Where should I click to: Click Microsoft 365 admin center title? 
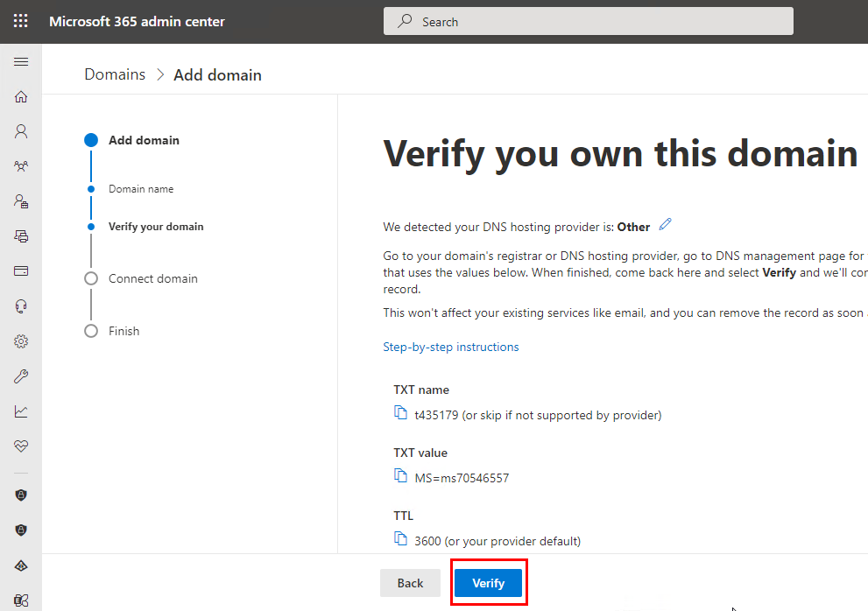137,22
